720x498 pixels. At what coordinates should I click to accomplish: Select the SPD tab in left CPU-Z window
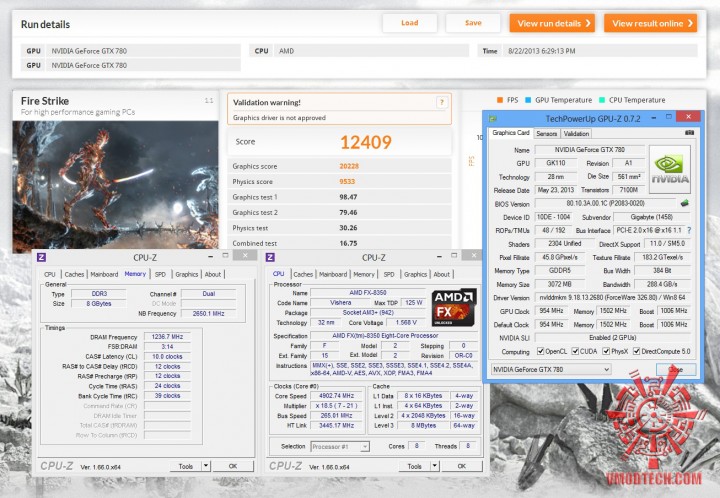coord(160,274)
